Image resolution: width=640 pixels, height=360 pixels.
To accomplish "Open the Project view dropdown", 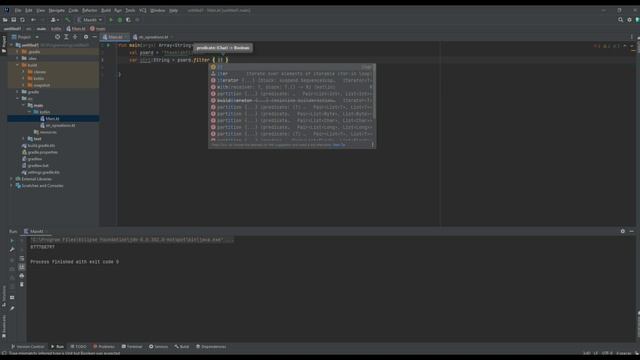I will click(25, 37).
